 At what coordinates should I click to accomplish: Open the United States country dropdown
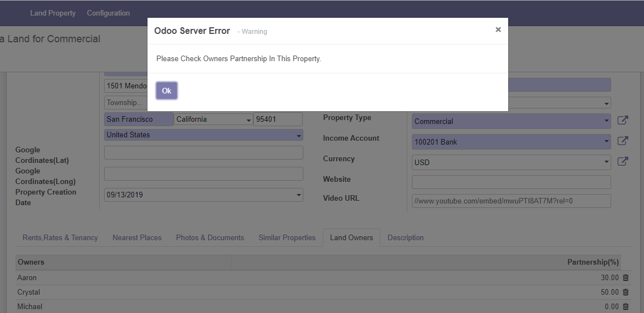click(x=204, y=135)
